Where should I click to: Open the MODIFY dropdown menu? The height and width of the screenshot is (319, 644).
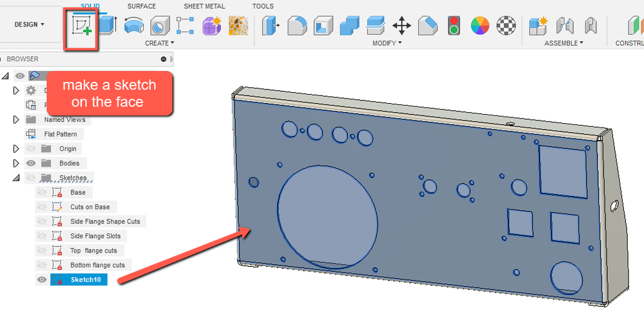(387, 43)
